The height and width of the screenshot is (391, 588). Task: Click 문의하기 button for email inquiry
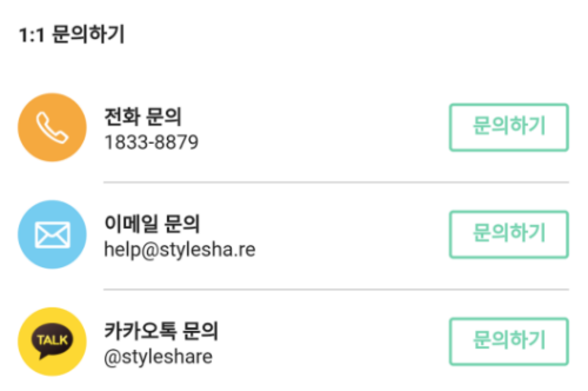tap(509, 235)
